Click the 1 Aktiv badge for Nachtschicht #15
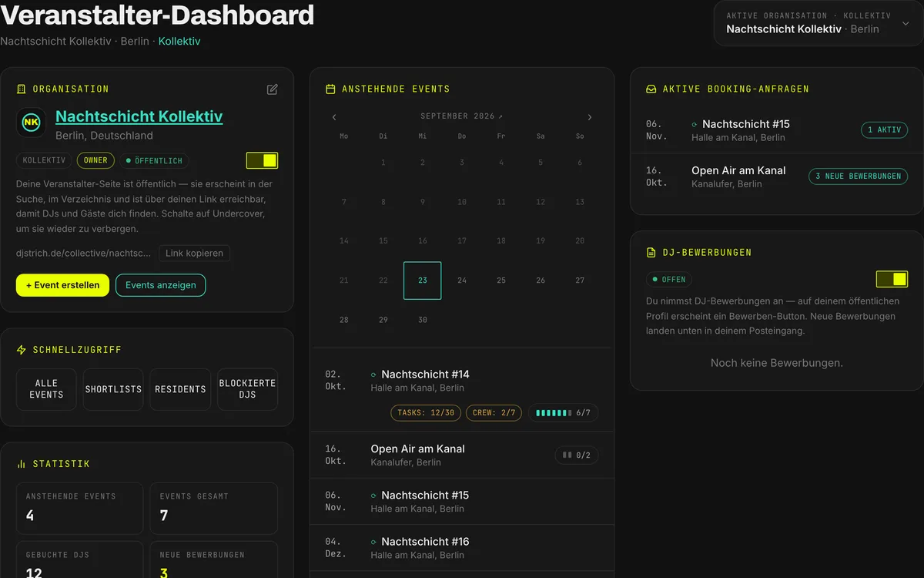924x578 pixels. click(884, 130)
